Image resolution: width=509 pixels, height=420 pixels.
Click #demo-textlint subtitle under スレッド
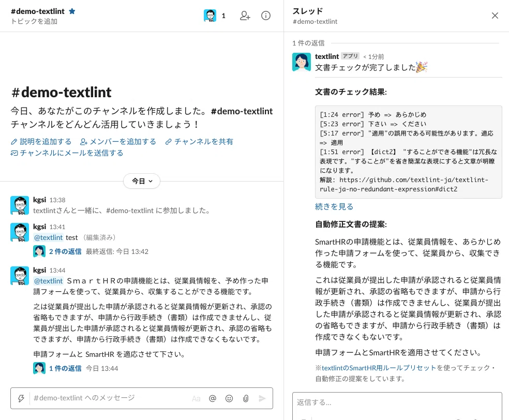(315, 21)
